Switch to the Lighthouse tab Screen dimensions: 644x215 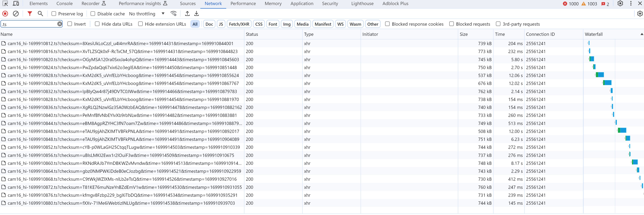(362, 4)
